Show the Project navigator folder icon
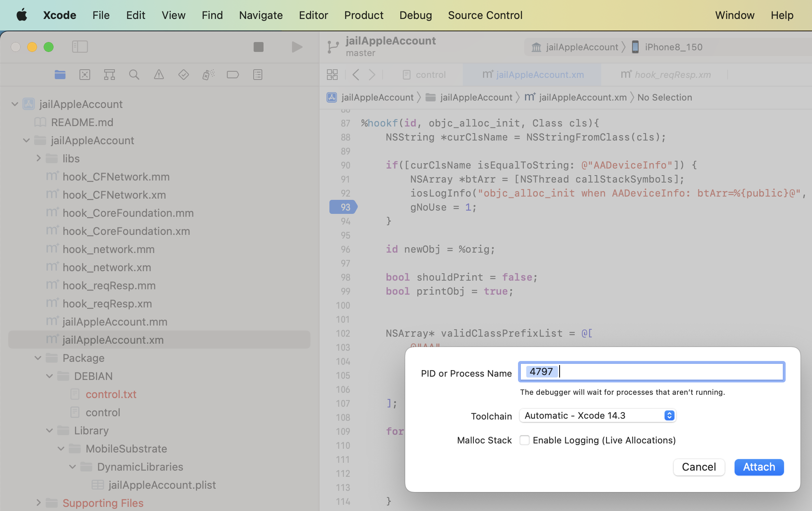 [x=60, y=75]
